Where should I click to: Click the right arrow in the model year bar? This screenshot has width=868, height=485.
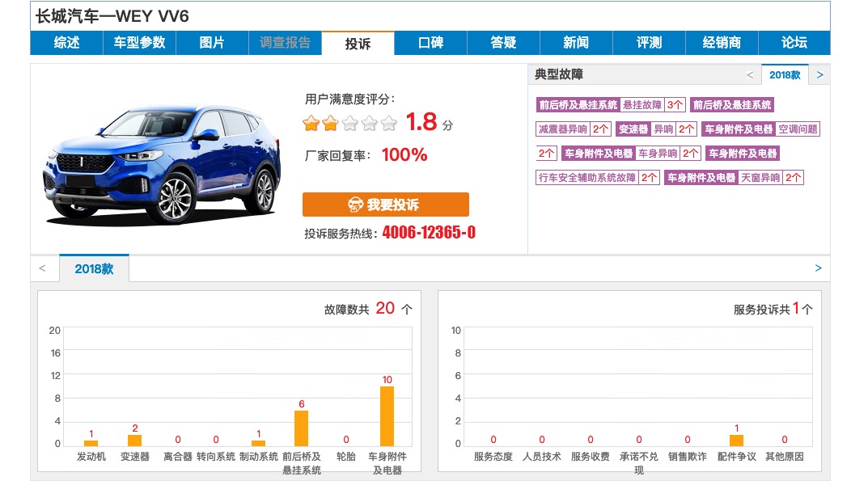coord(818,268)
